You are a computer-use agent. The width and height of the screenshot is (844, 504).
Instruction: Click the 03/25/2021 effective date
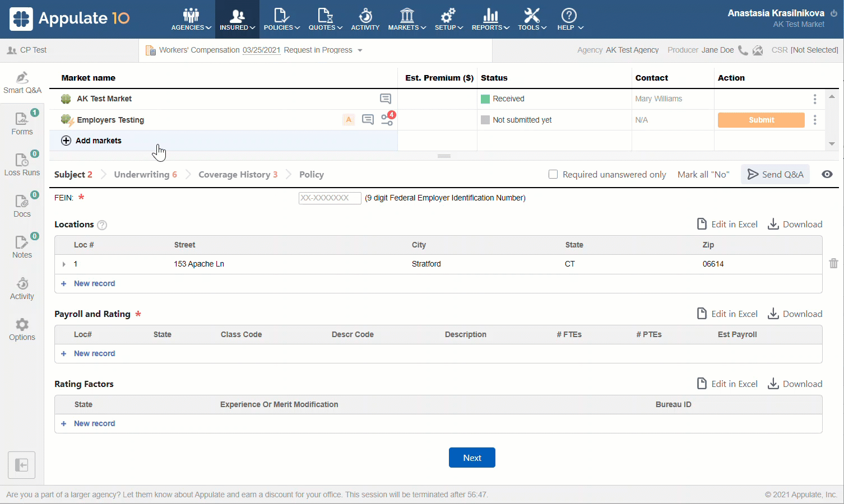click(x=261, y=50)
